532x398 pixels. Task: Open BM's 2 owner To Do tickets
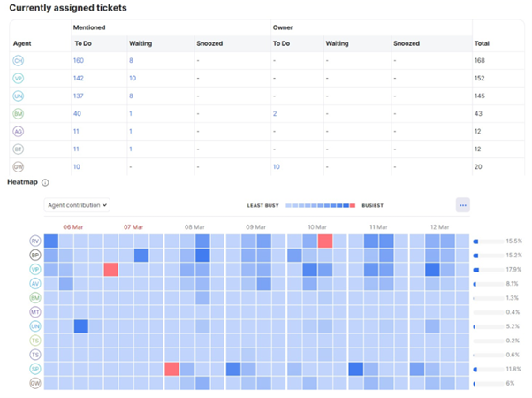[x=275, y=113]
